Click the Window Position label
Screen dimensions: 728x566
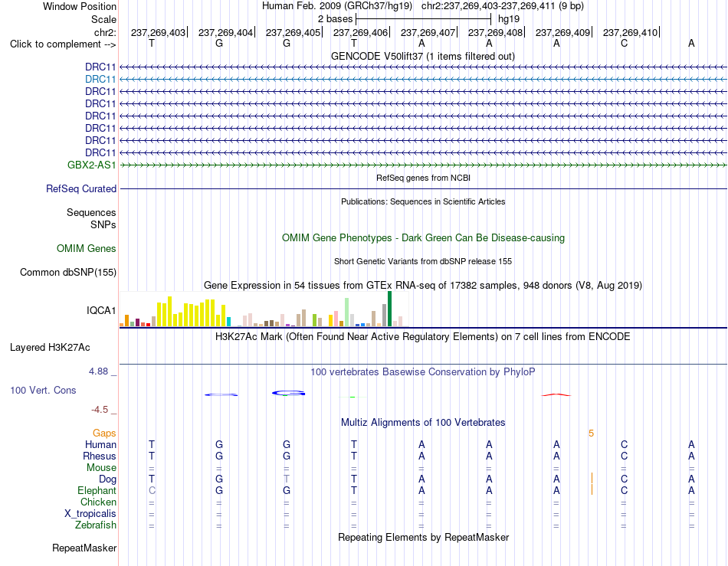(x=80, y=6)
